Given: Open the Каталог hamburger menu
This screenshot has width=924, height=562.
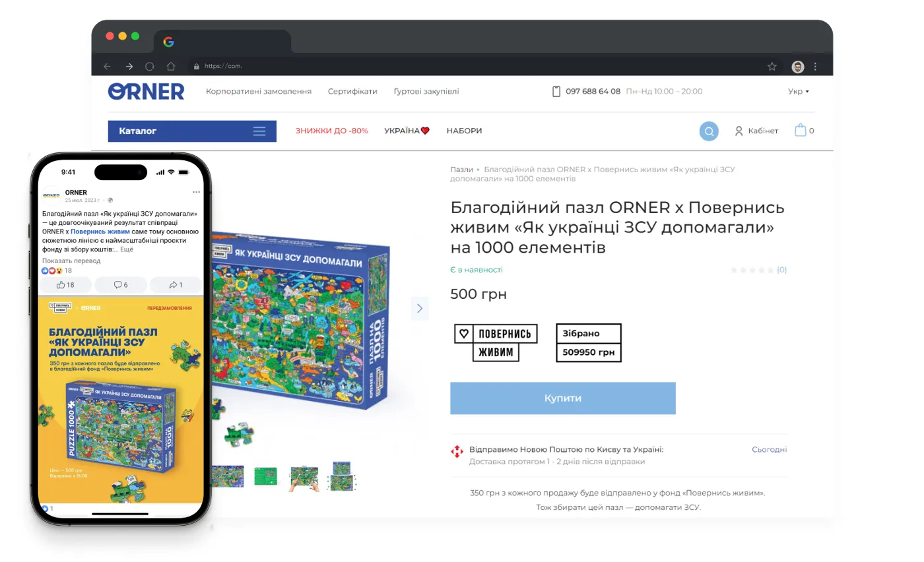Looking at the screenshot, I should (x=259, y=131).
